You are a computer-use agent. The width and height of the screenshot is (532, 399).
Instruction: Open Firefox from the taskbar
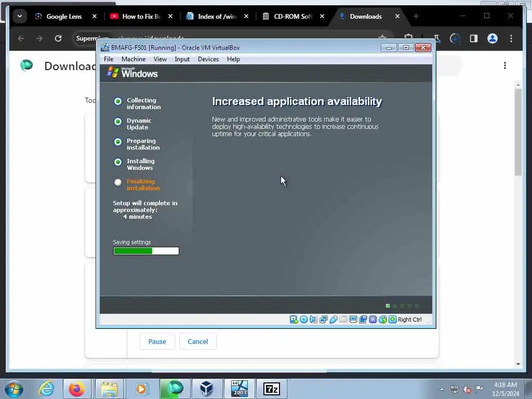coord(77,389)
